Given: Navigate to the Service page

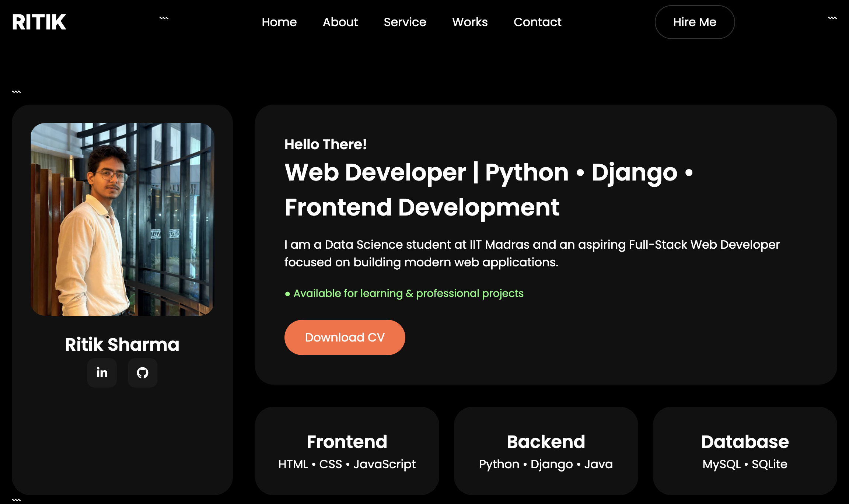Looking at the screenshot, I should 405,22.
